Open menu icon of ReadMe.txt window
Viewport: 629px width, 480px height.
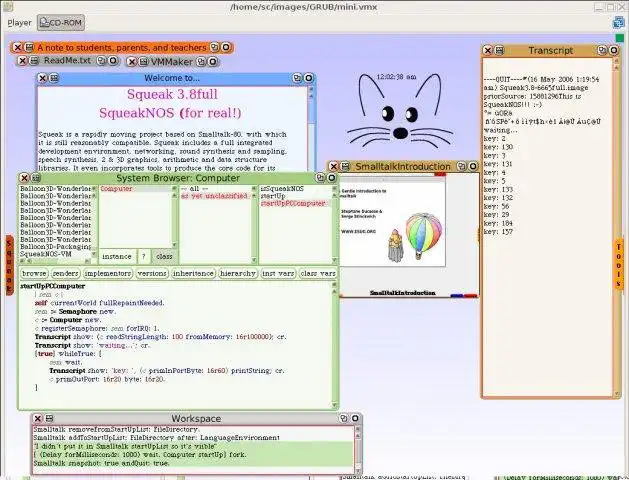click(34, 61)
